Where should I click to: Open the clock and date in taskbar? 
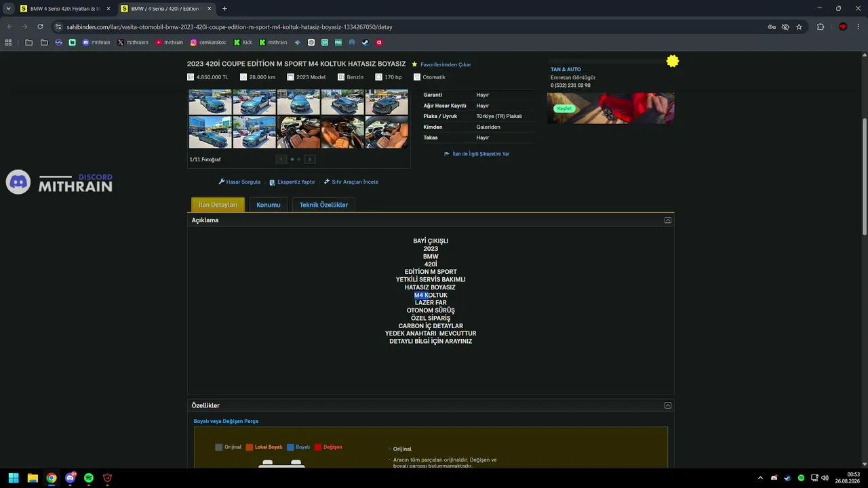848,478
